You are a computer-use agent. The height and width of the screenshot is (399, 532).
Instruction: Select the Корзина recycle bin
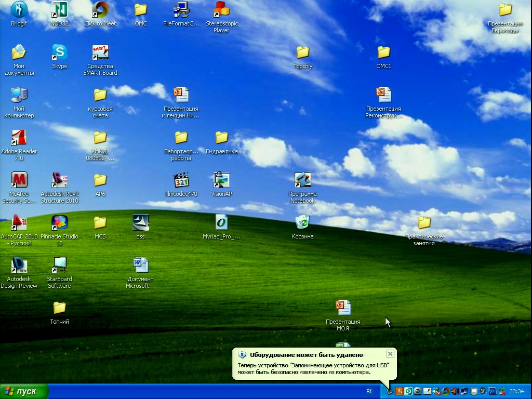(x=303, y=227)
